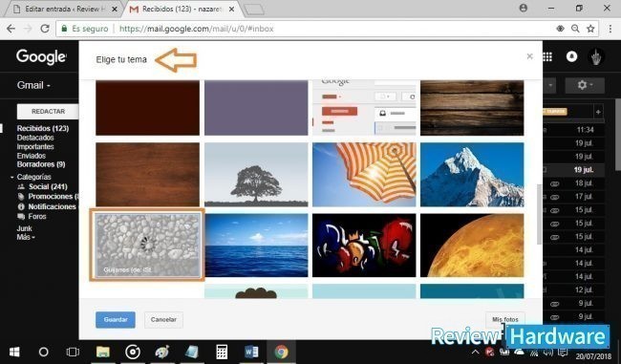Viewport: 621px width, 364px height.
Task: Select the dark red solid color theme
Action: (x=147, y=108)
